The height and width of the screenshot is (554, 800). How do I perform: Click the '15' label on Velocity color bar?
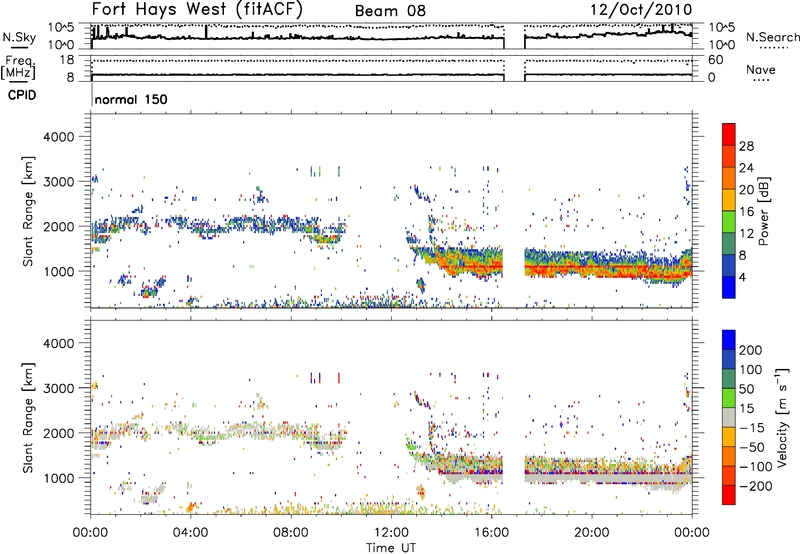747,408
